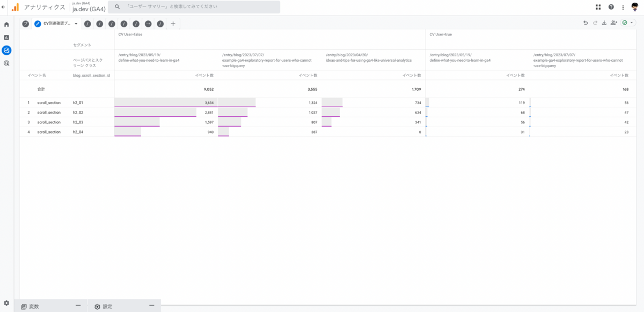Viewport: 644px width, 312px height.
Task: Click the h2_04 row cell
Action: [x=78, y=132]
